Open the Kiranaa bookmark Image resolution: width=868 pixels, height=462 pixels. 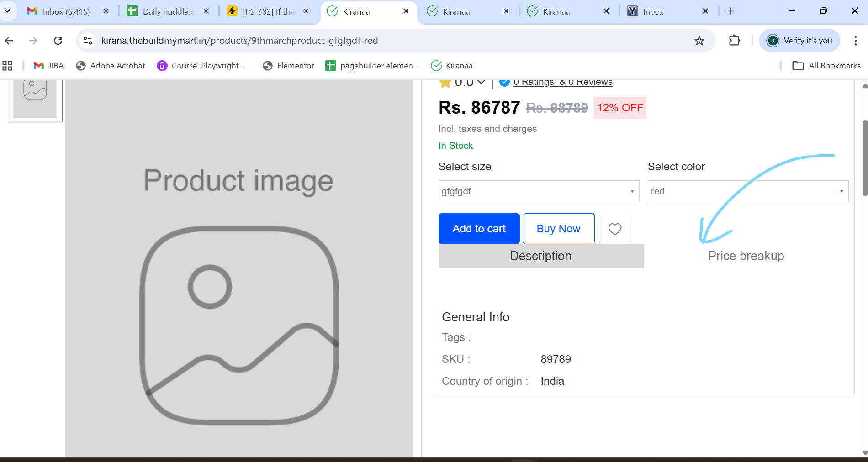tap(452, 66)
